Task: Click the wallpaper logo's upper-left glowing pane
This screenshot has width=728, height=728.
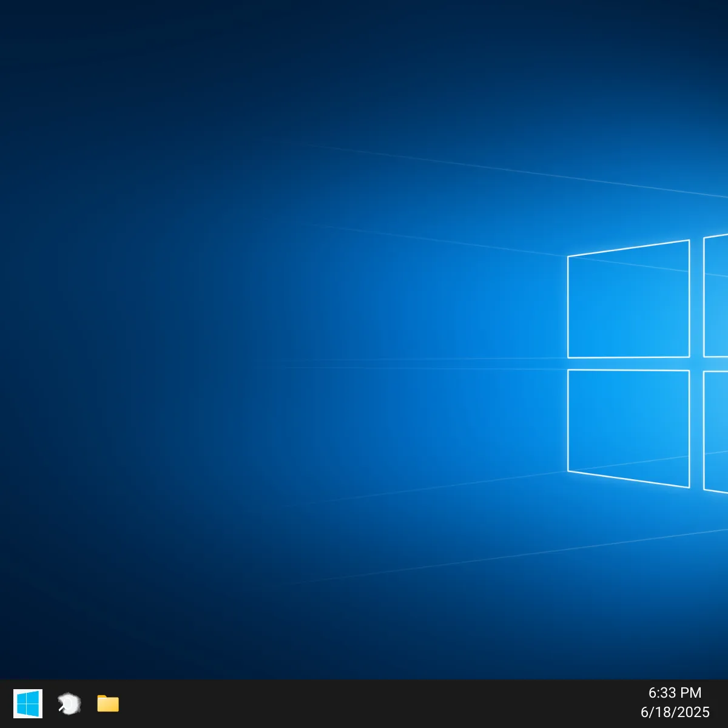Action: pyautogui.click(x=629, y=301)
